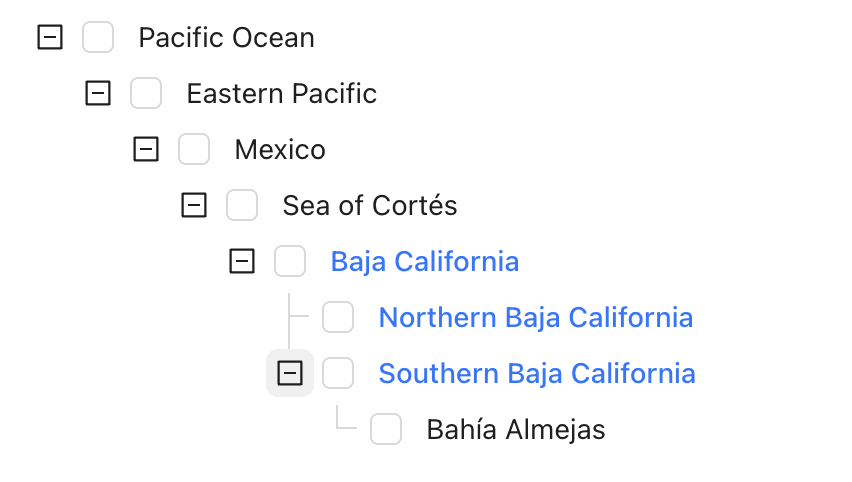Image resolution: width=852 pixels, height=482 pixels.
Task: Click the Mexico tree label
Action: (x=280, y=150)
